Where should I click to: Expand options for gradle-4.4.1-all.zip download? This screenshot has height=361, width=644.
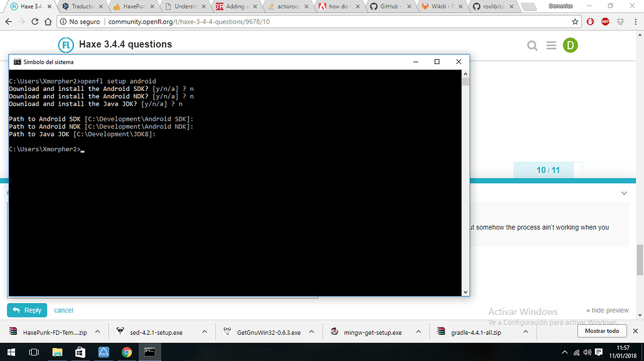click(526, 332)
